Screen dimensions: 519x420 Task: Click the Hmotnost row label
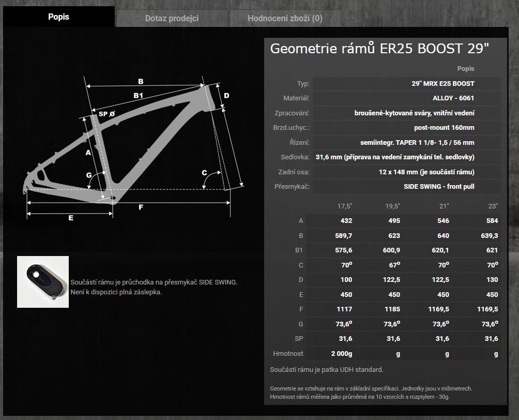288,354
